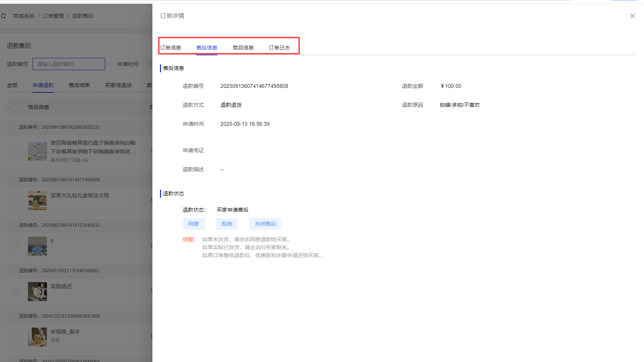Open the ceramic tableware product thumbnail
Screen dimensions: 644x362
click(x=37, y=151)
